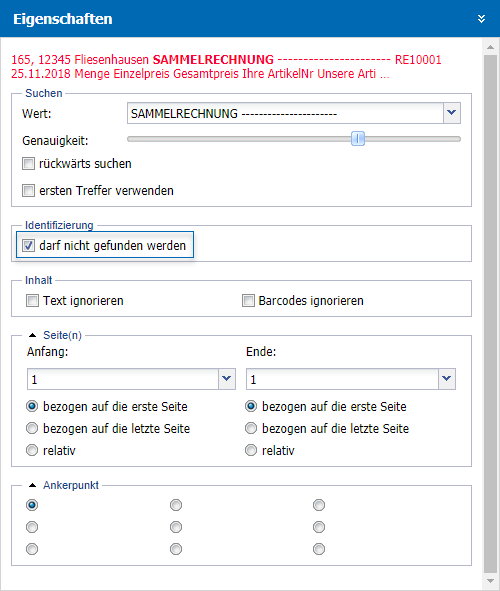Collapse the Eigenschaften panel with double chevron

[481, 19]
